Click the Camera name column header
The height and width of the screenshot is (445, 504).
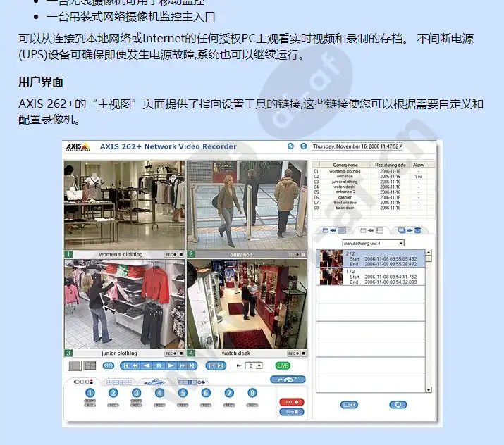(345, 165)
